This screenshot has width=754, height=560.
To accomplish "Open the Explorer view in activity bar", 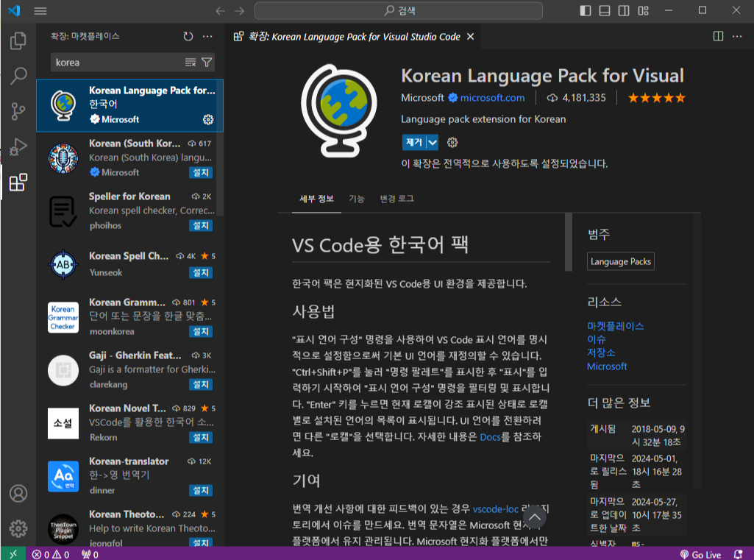I will 18,41.
